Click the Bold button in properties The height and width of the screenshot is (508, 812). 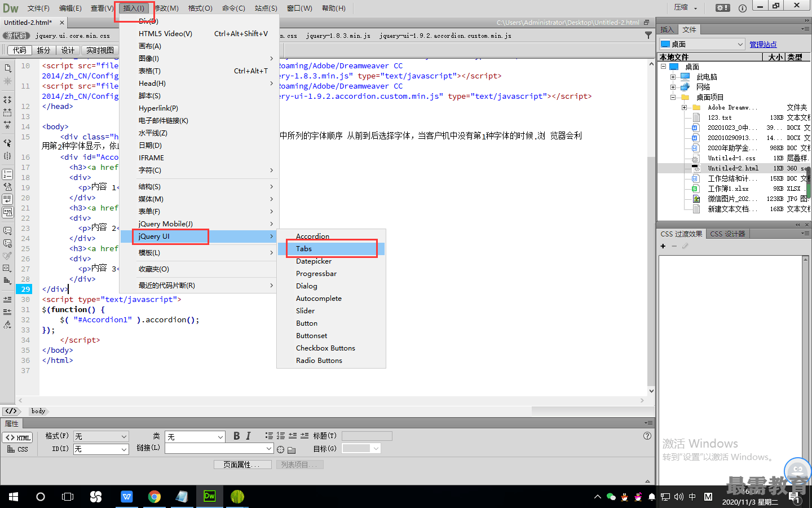(x=237, y=436)
